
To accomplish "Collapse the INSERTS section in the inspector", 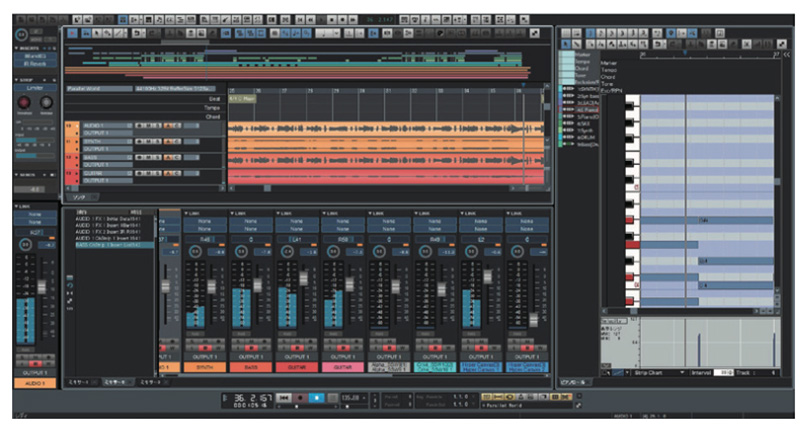I will click(16, 48).
